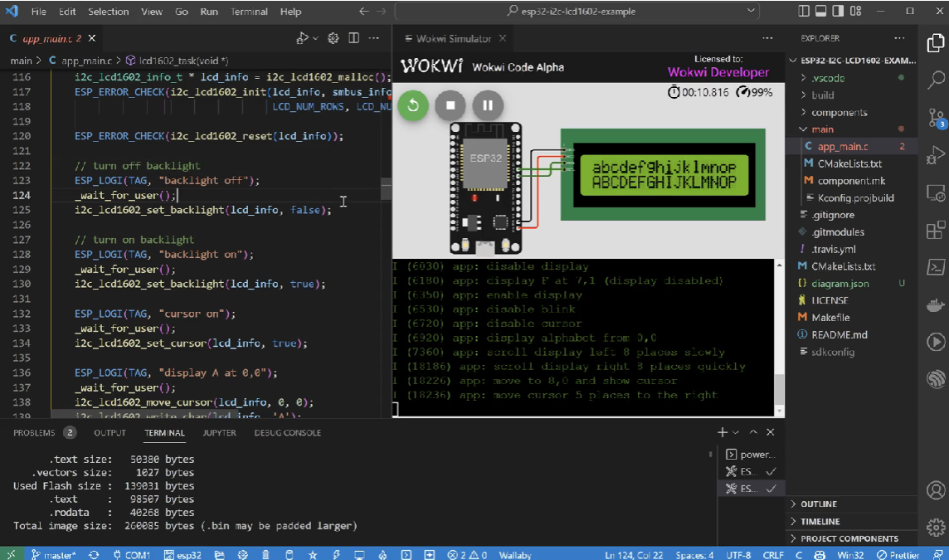Open the Terminal menu
This screenshot has height=560, width=949.
click(249, 12)
